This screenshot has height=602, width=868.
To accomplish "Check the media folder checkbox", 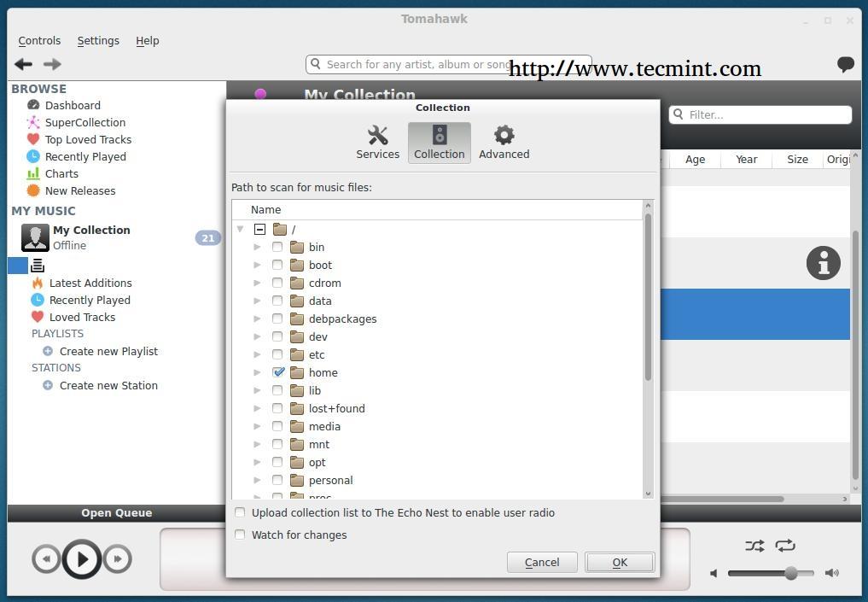I will pyautogui.click(x=277, y=426).
